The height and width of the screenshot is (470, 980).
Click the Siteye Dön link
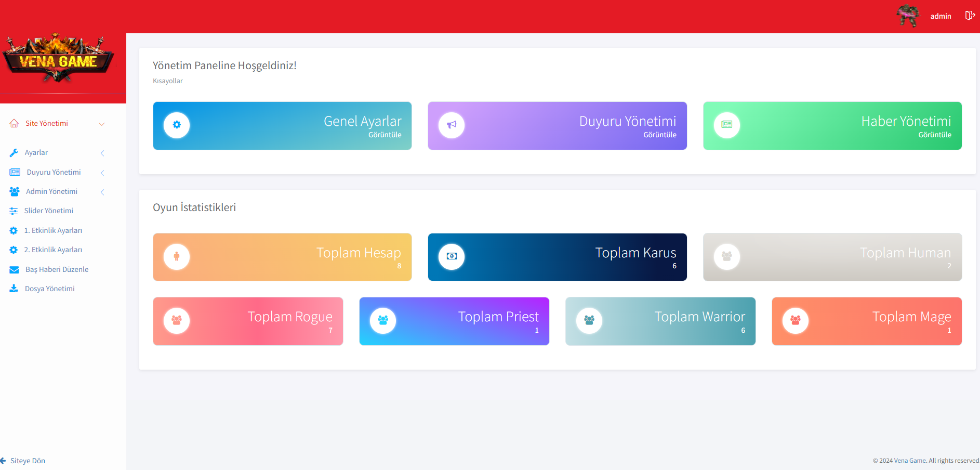[x=27, y=461]
